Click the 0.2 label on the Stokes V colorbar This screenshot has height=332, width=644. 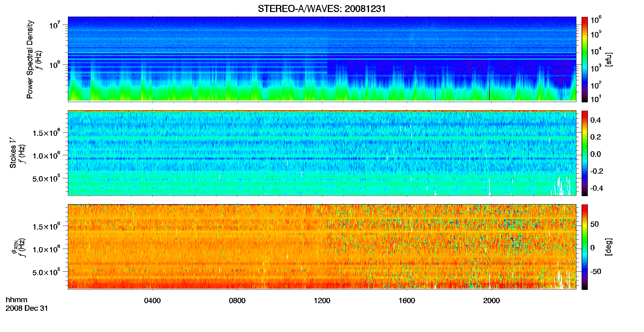(596, 137)
